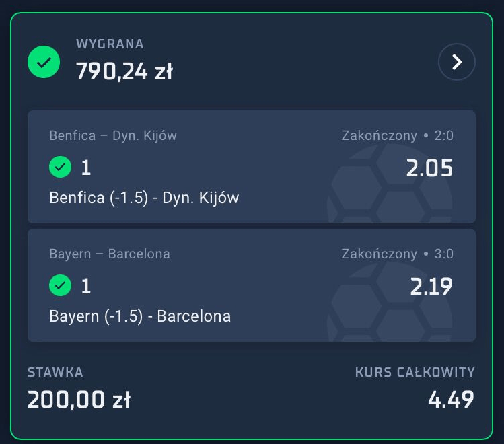Click the total odds value 4.49
The image size is (504, 444).
pos(451,400)
